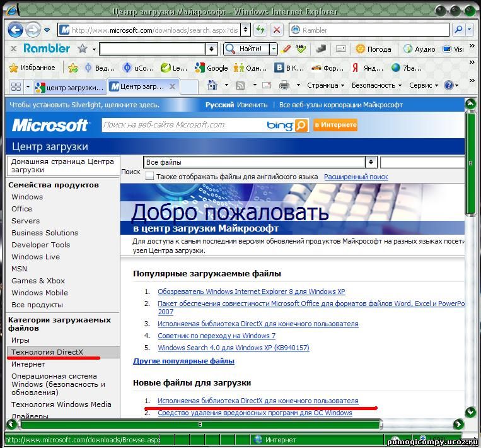Viewport: 481px width, 448px height.
Task: Open the В К... favorites bar link
Action: click(289, 68)
